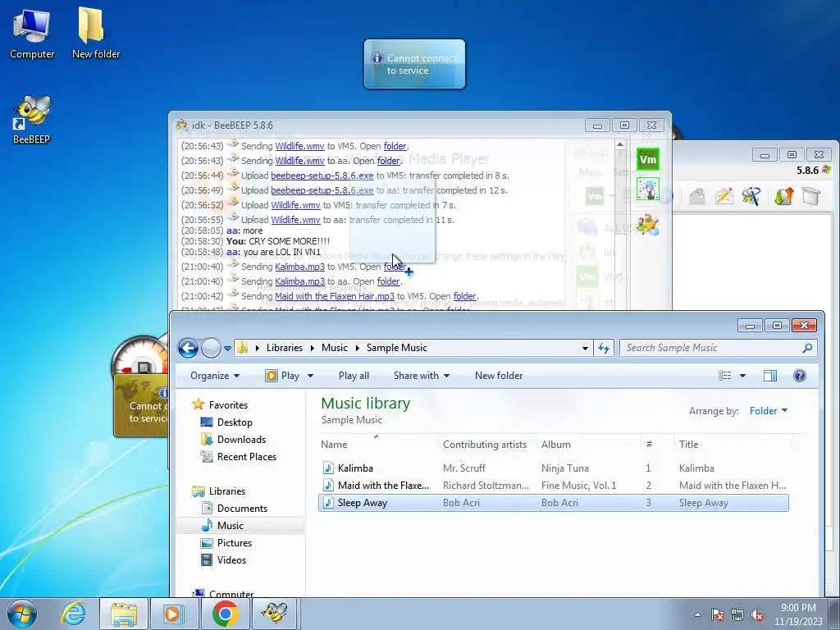This screenshot has height=630, width=840.
Task: Open the Computer desktop icon
Action: coord(32,34)
